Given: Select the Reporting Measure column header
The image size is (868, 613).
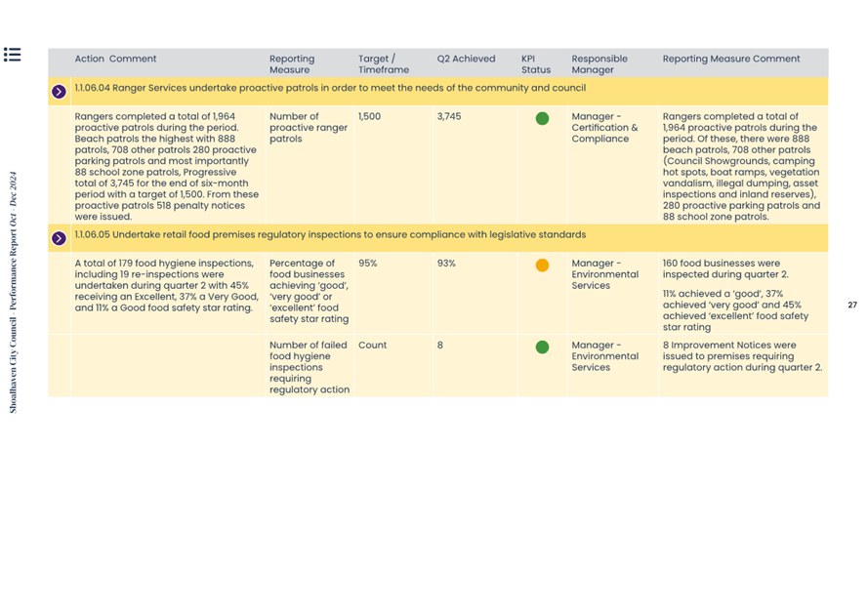Looking at the screenshot, I should click(x=292, y=64).
